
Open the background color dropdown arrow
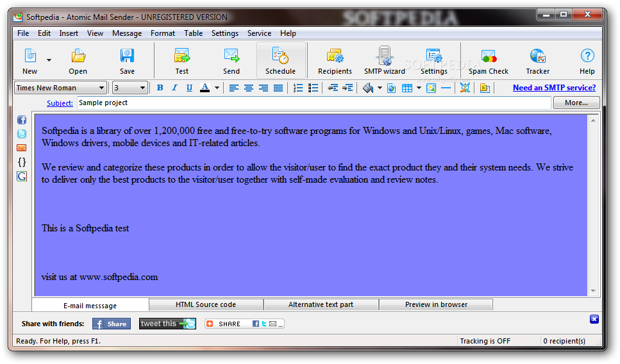coord(380,88)
